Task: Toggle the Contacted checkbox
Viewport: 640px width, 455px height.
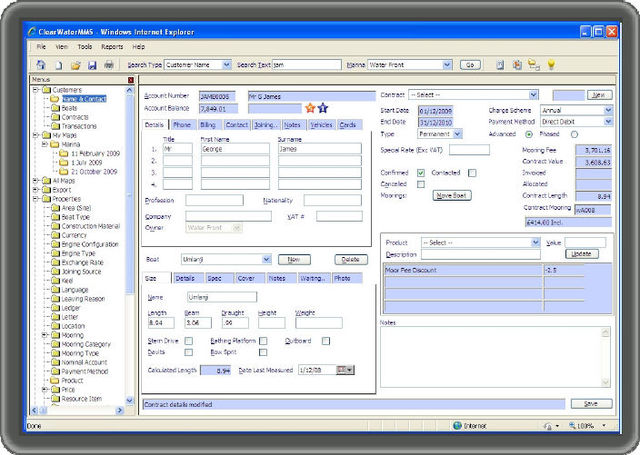Action: pyautogui.click(x=472, y=173)
